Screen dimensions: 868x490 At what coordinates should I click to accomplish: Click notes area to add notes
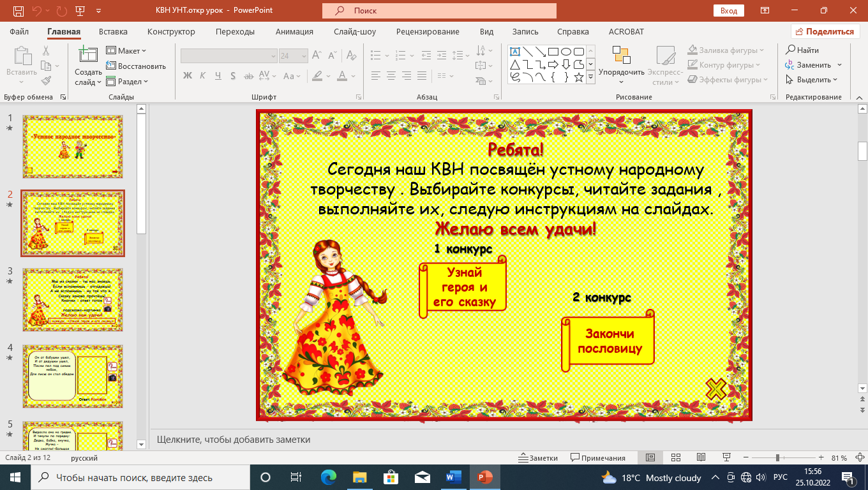504,440
